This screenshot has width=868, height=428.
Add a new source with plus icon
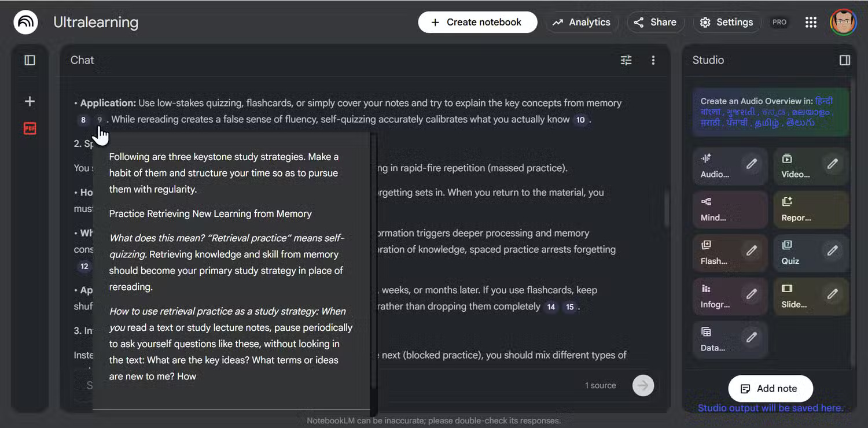click(30, 102)
